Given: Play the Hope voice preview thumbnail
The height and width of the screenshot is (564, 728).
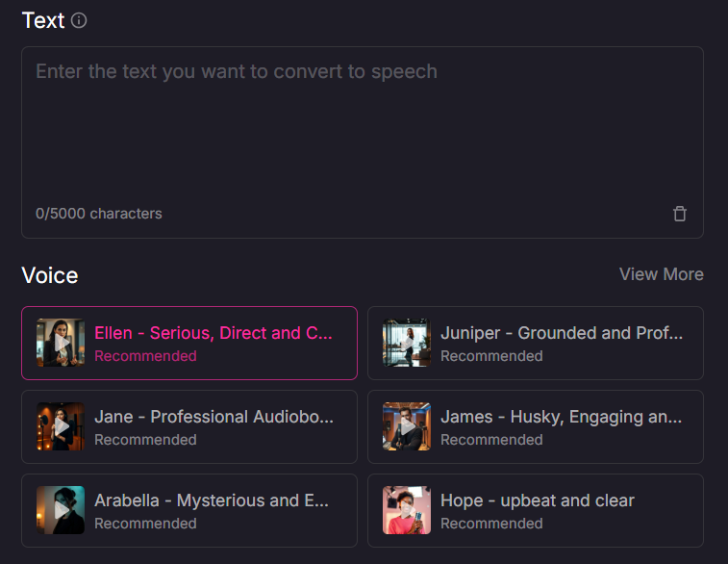Looking at the screenshot, I should coord(407,510).
